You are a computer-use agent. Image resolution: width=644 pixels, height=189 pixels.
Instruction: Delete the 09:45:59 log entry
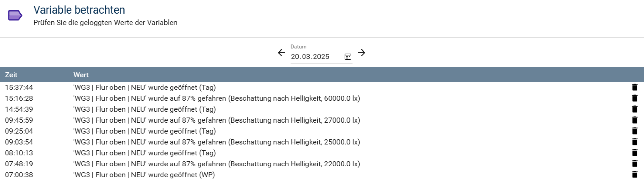[x=635, y=120]
